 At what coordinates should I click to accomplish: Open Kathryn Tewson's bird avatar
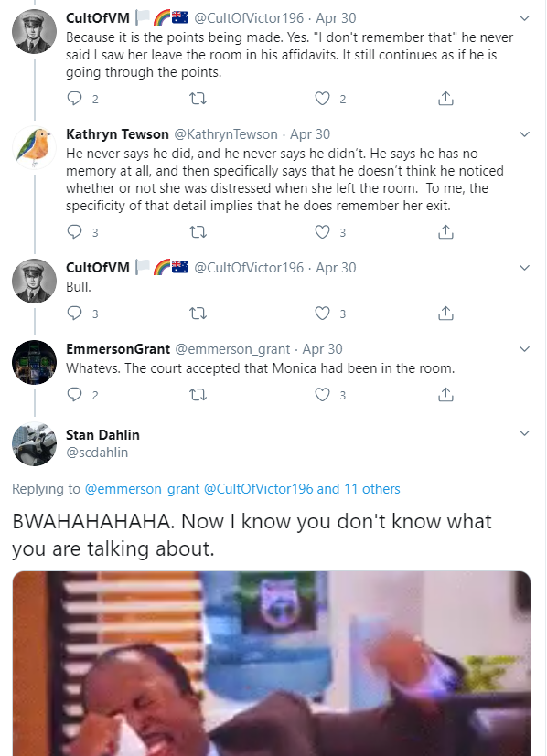point(34,147)
